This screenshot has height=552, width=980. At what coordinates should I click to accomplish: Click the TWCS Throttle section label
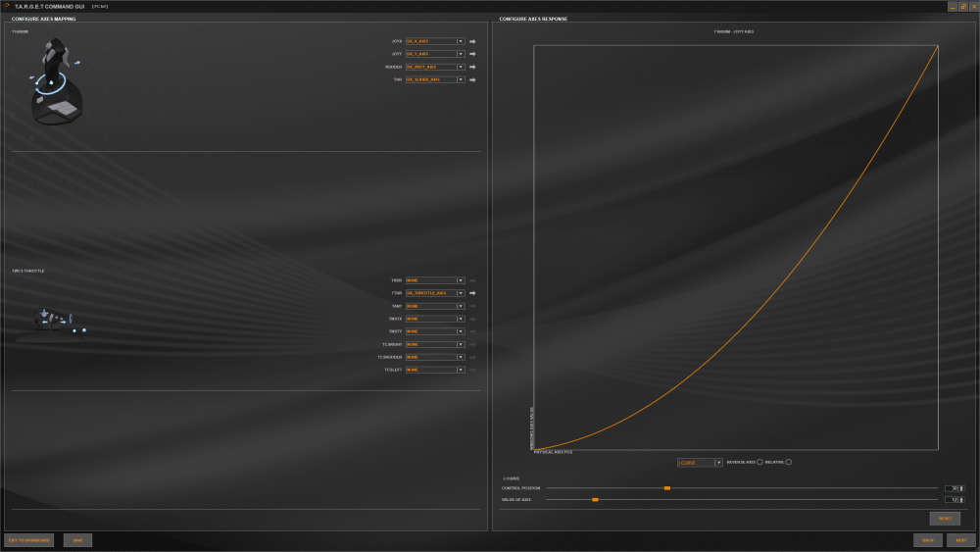pos(28,272)
